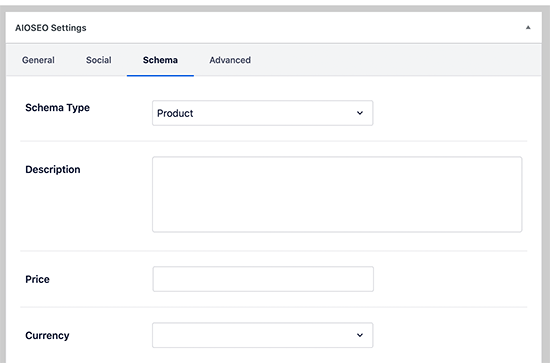Open the Currency dropdown

point(263,335)
